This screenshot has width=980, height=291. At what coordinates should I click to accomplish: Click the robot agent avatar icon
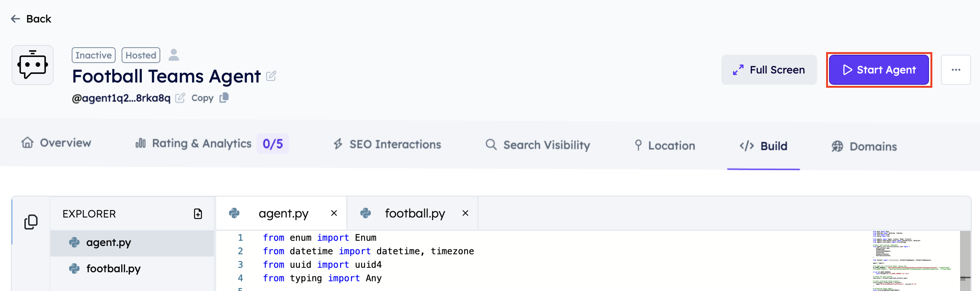click(32, 65)
